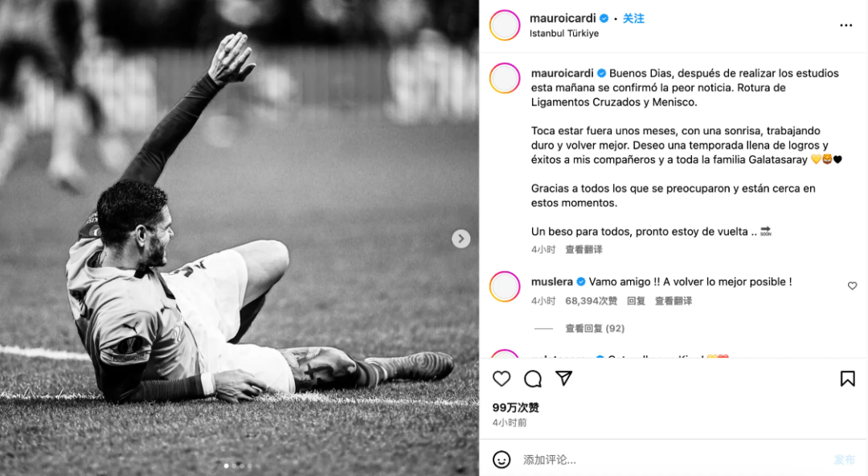Image resolution: width=868 pixels, height=476 pixels.
Task: Share the post via paper plane icon
Action: point(563,378)
